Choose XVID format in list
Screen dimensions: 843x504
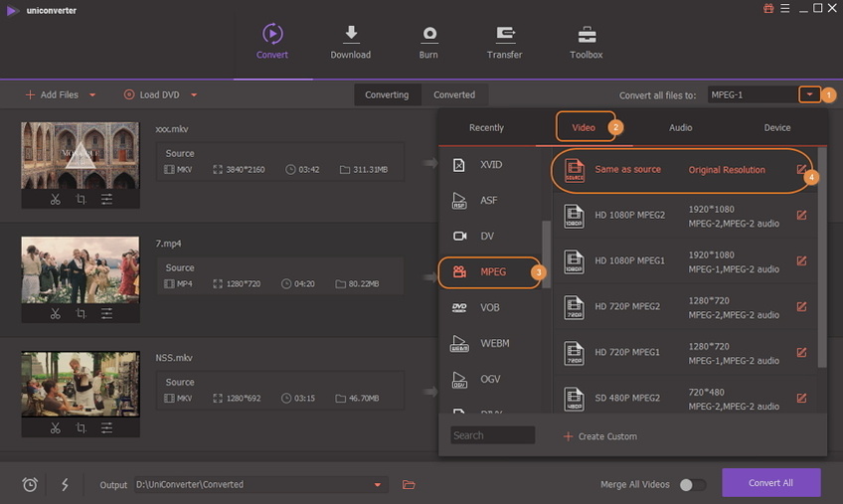click(490, 165)
